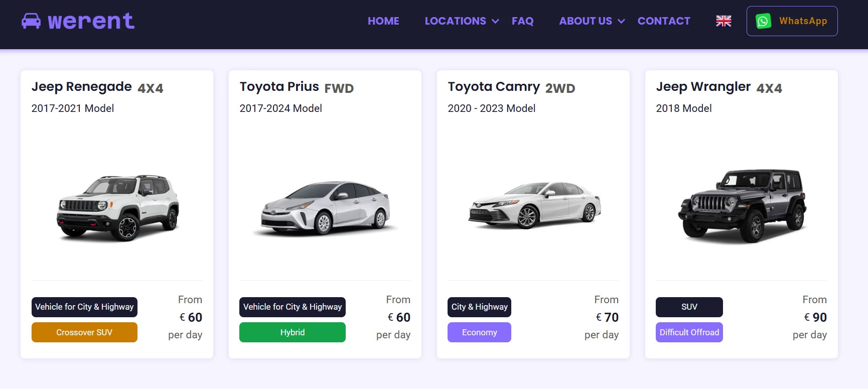Expand the About Us dropdown chevron

click(621, 21)
